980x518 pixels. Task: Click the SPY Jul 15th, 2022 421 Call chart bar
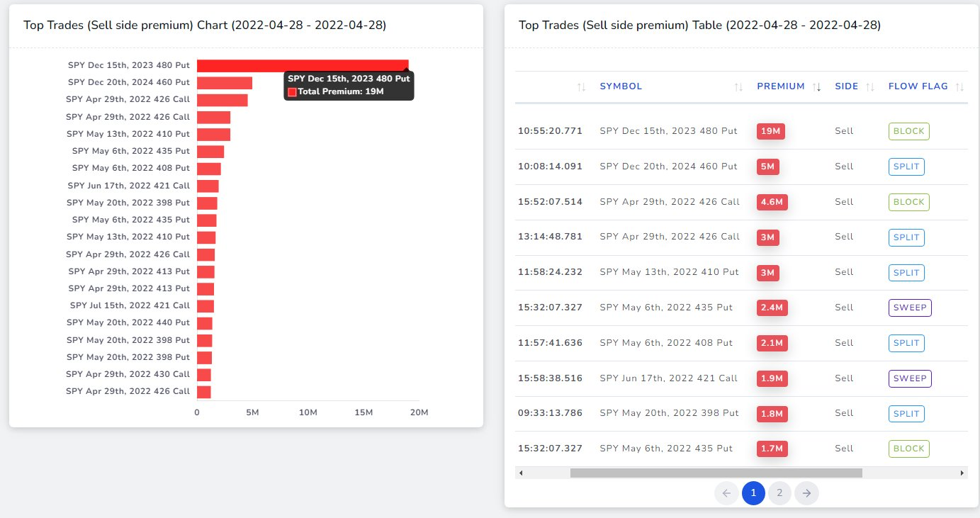205,306
